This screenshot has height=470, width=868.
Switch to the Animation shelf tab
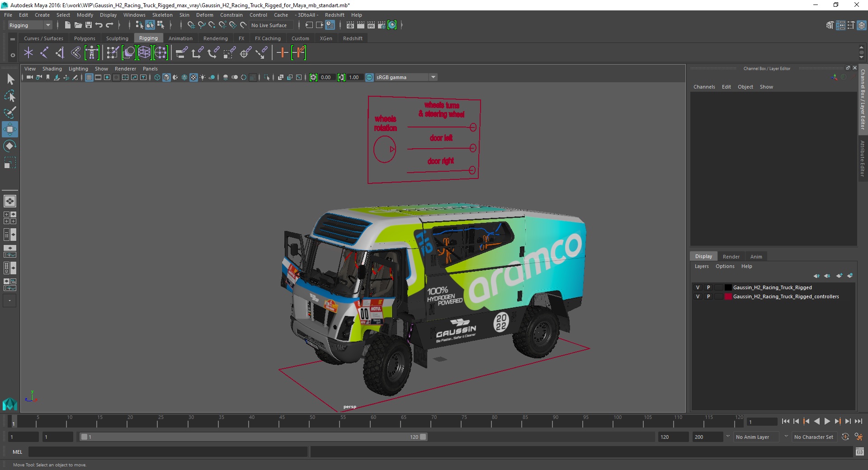pos(180,38)
